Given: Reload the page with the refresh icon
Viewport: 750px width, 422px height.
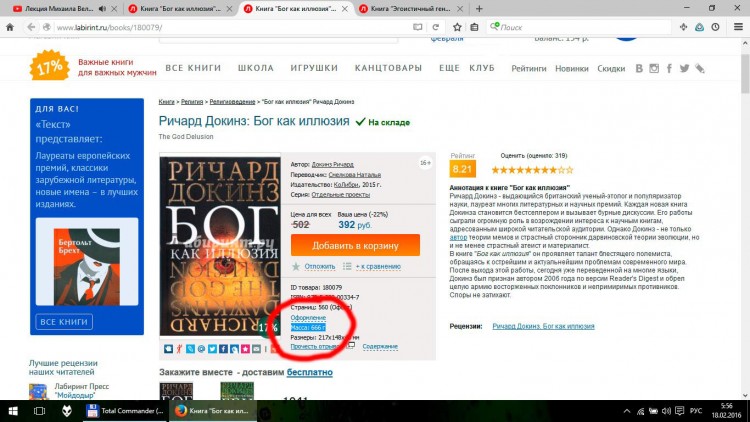Looking at the screenshot, I should pyautogui.click(x=435, y=27).
